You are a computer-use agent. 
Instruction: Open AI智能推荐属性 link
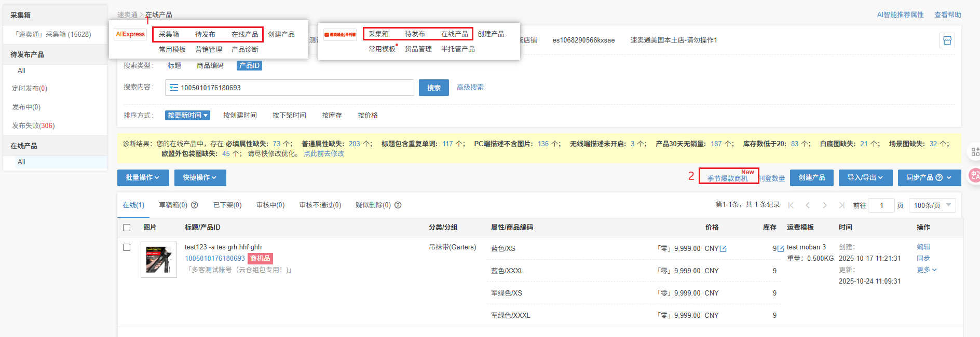point(901,15)
